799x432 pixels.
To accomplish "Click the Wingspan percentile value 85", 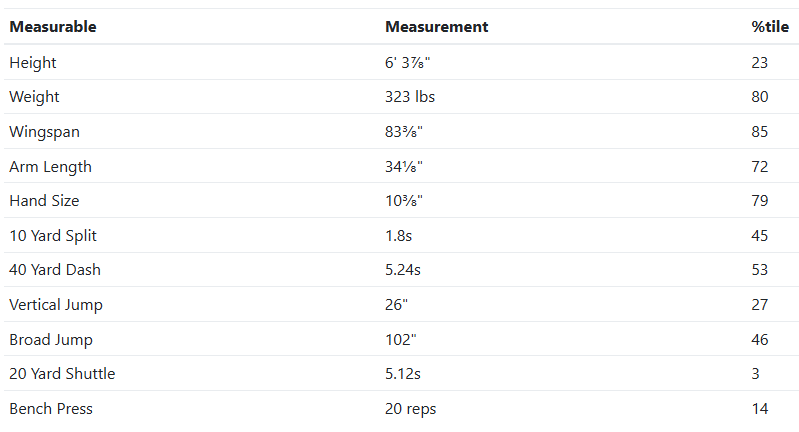I will tap(760, 132).
